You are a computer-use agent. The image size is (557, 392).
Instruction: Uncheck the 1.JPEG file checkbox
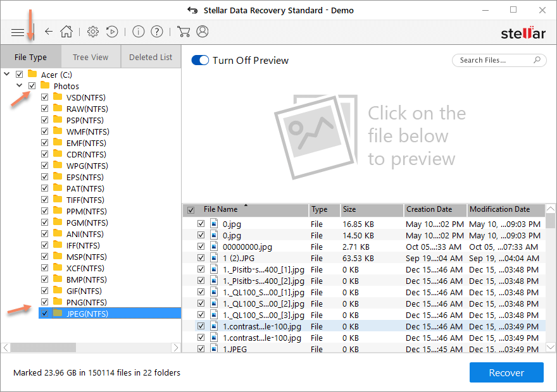(x=201, y=348)
